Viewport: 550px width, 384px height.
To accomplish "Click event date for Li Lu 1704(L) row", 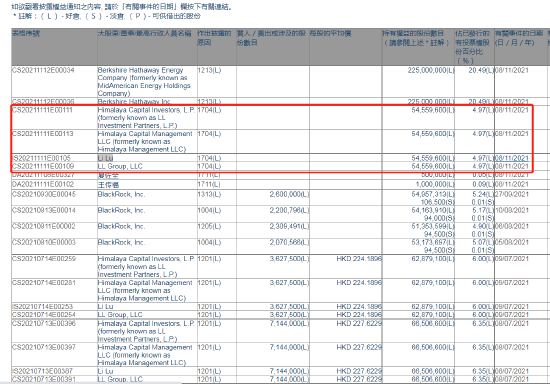I will (511, 158).
